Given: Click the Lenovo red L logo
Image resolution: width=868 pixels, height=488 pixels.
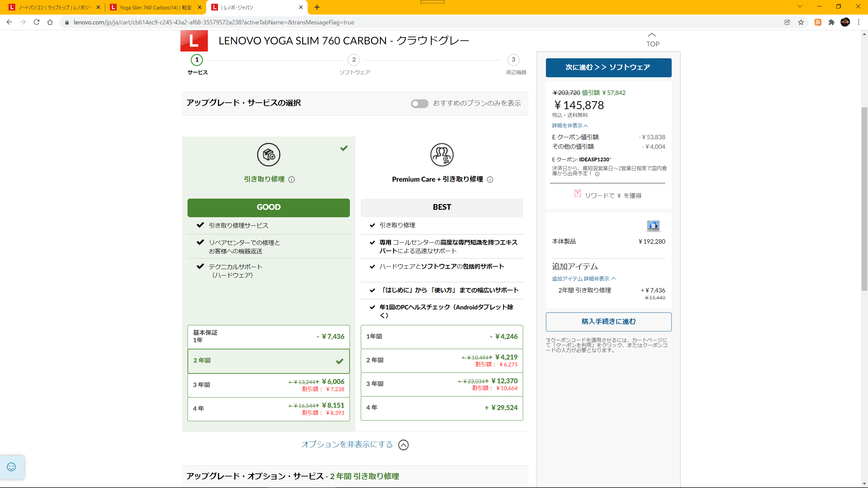Looking at the screenshot, I should coord(194,41).
